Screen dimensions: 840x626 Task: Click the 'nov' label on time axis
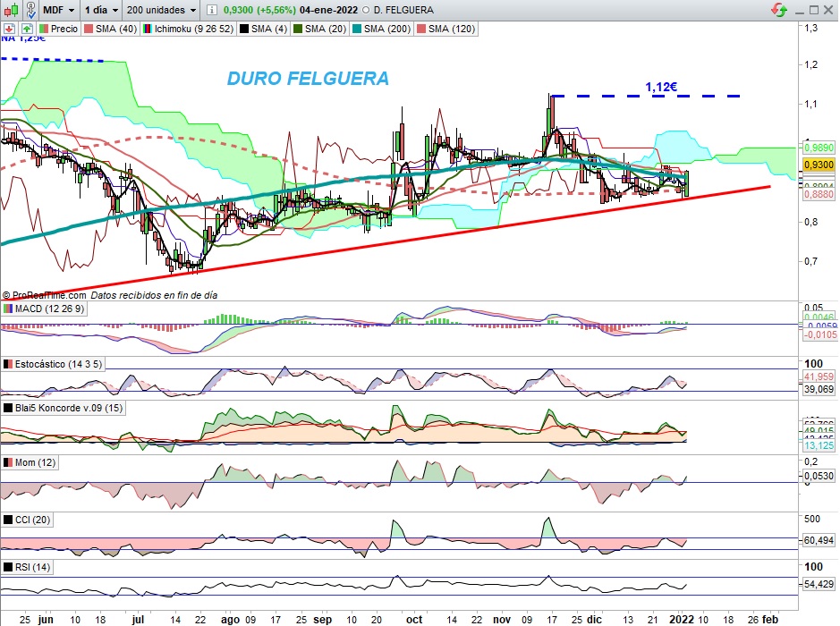pyautogui.click(x=502, y=620)
